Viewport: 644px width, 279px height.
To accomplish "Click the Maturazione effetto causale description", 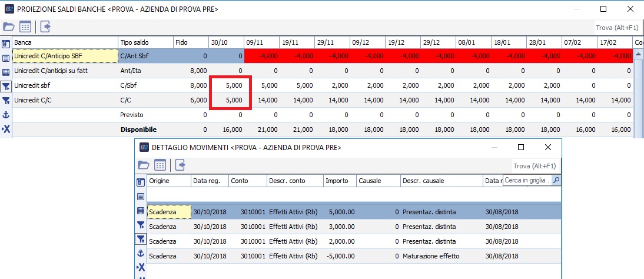I will pyautogui.click(x=431, y=256).
